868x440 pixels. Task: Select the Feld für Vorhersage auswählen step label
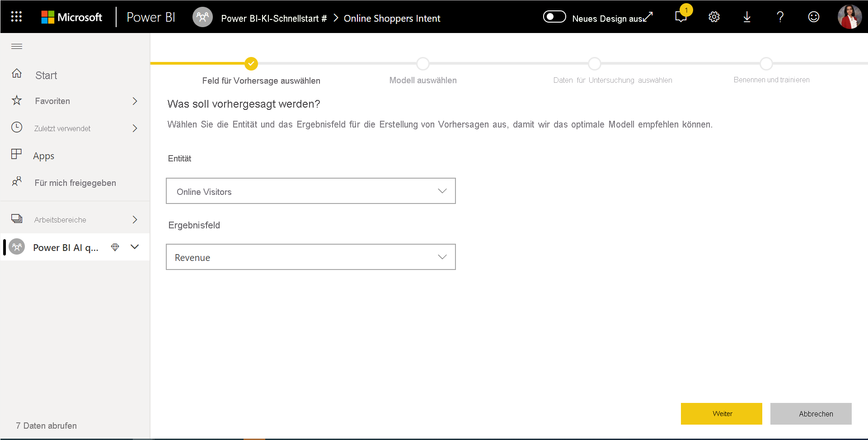pyautogui.click(x=261, y=80)
